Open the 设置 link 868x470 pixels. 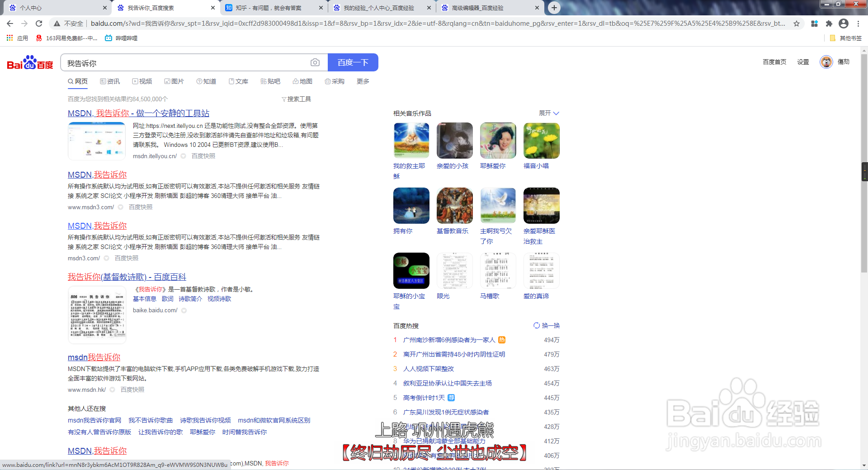pyautogui.click(x=803, y=62)
